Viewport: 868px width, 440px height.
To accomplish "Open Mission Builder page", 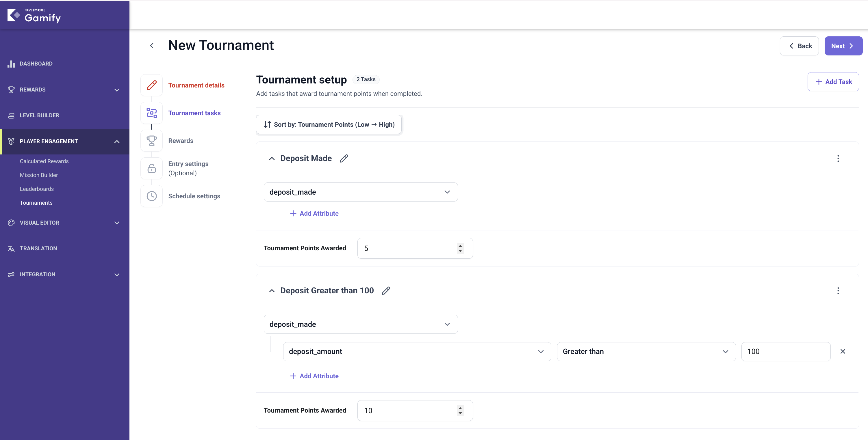I will [x=39, y=175].
